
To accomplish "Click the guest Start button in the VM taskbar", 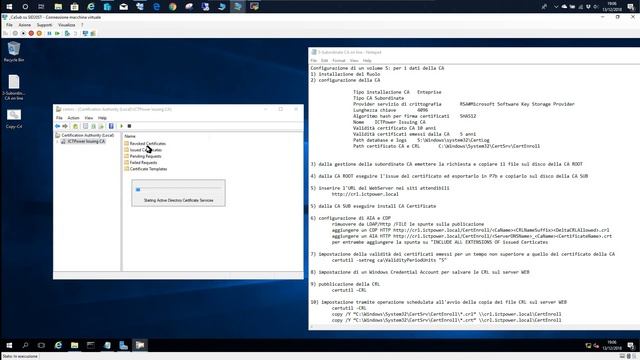I will [x=9, y=345].
